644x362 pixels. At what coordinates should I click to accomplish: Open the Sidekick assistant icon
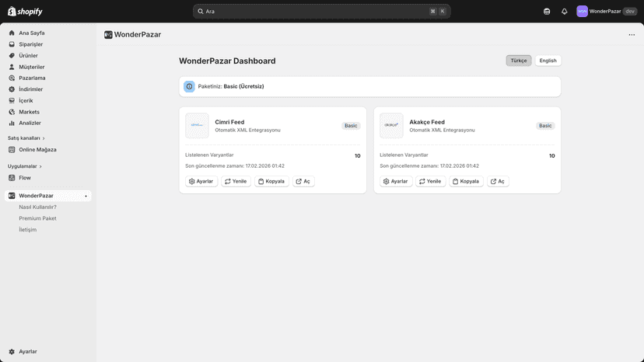click(547, 12)
